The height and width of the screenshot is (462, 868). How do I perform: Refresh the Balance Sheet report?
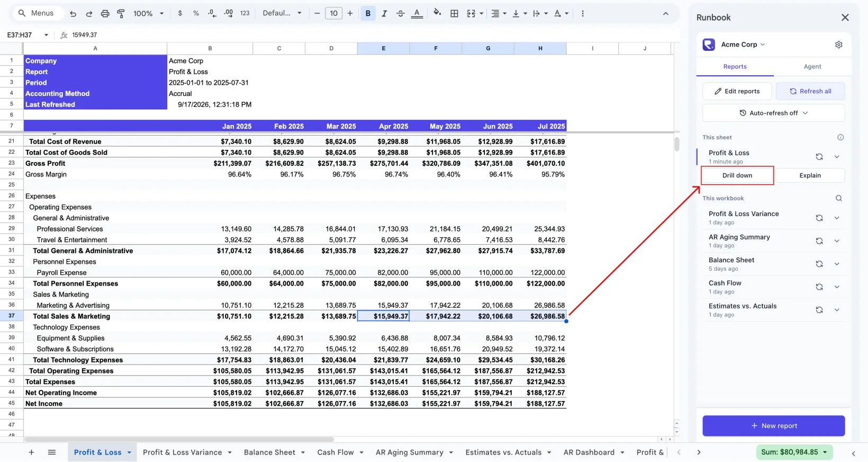coord(819,264)
